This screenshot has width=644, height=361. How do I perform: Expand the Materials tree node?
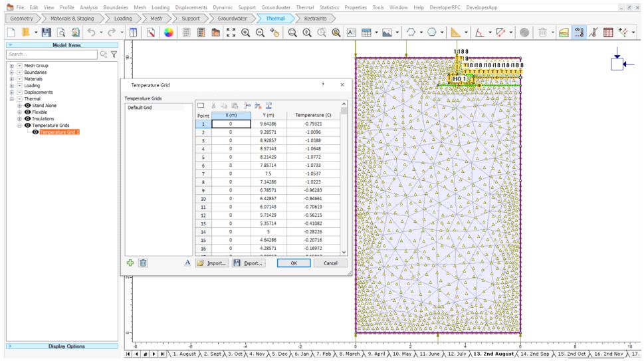point(11,79)
